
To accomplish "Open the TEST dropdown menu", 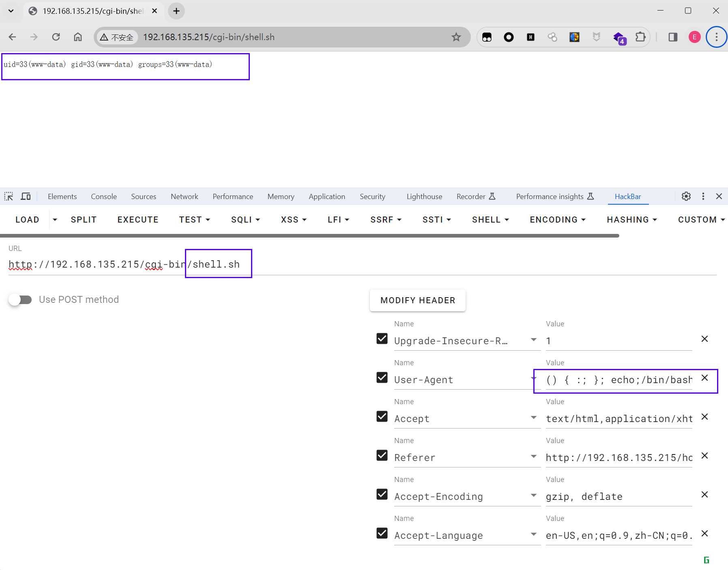I will click(x=195, y=219).
